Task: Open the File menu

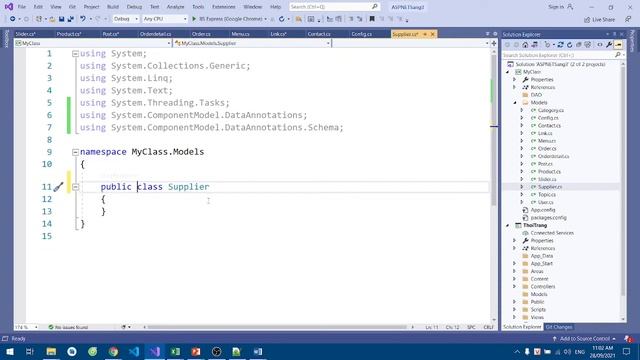Action: point(22,7)
